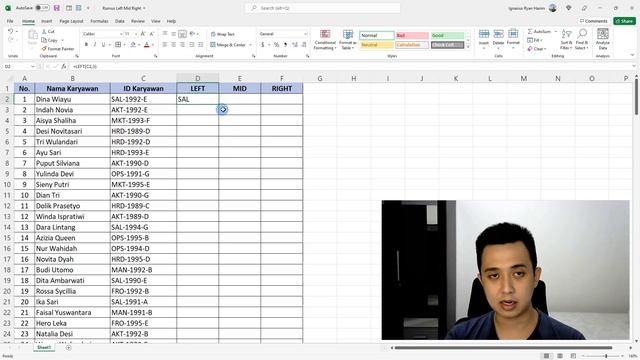Click cell containing HRD-1989-D
Viewport: 640px width, 360px height.
(143, 131)
